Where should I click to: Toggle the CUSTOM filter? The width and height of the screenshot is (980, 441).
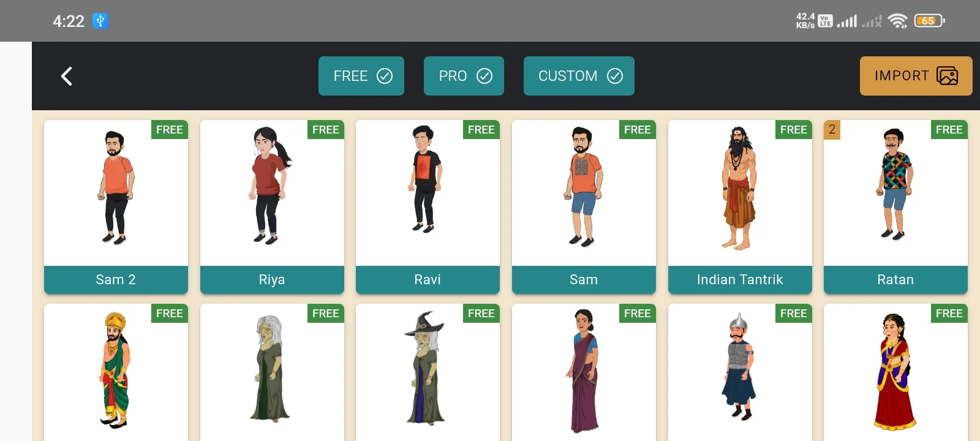pos(579,76)
